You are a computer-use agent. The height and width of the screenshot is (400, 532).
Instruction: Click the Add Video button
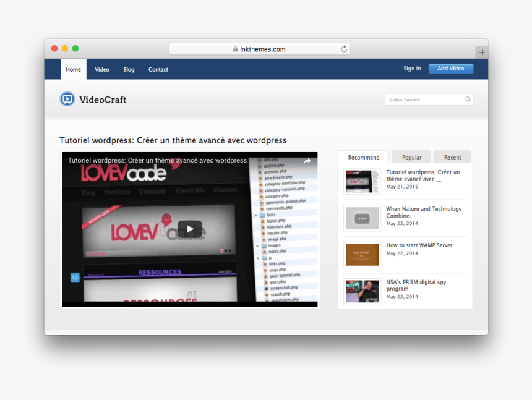(x=450, y=69)
